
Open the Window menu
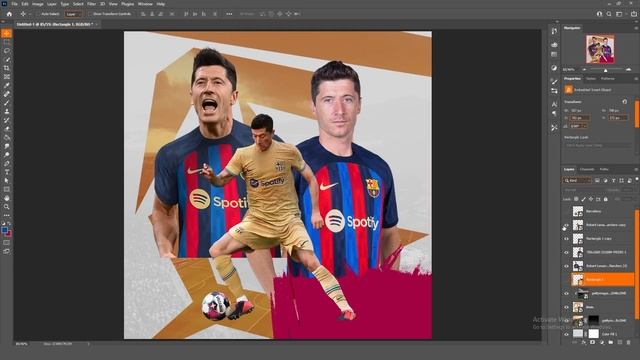point(145,4)
